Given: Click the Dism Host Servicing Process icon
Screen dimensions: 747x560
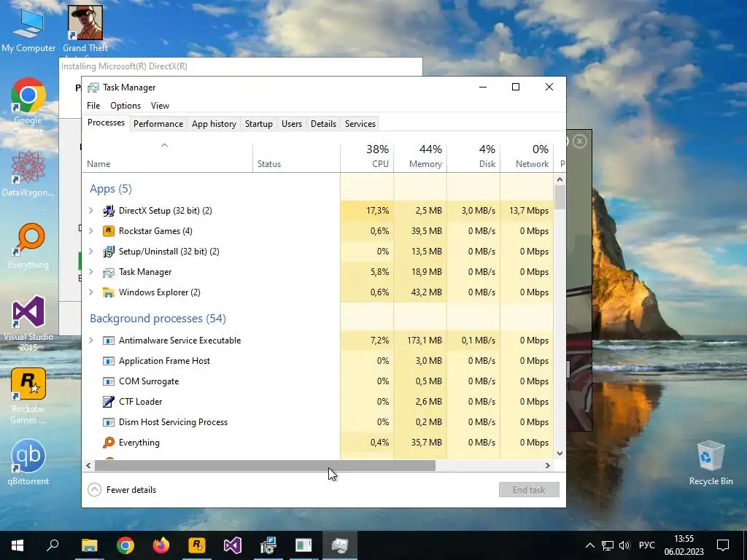Looking at the screenshot, I should (109, 422).
